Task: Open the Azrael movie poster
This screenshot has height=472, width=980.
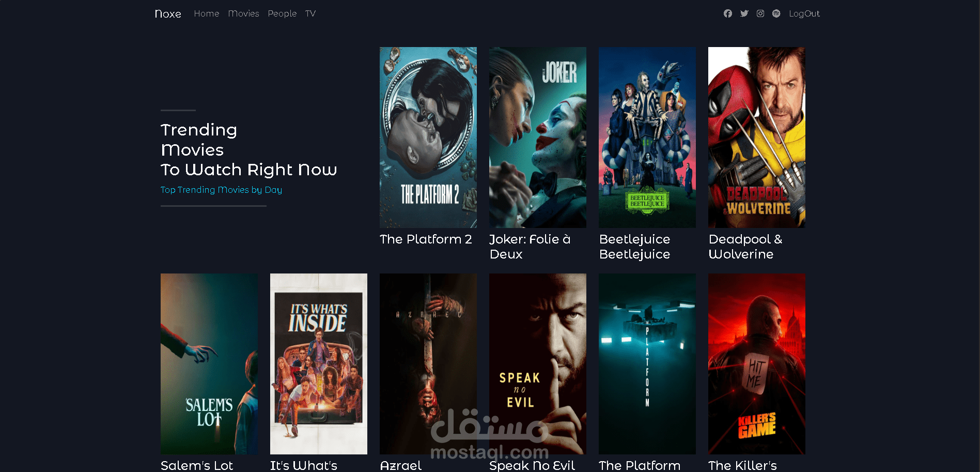Action: [x=428, y=364]
